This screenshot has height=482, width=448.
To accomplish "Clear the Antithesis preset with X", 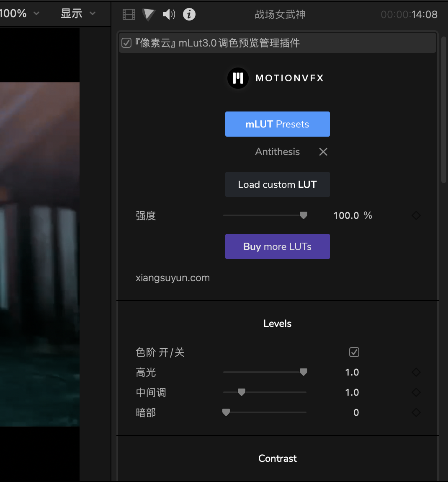I will (x=323, y=152).
